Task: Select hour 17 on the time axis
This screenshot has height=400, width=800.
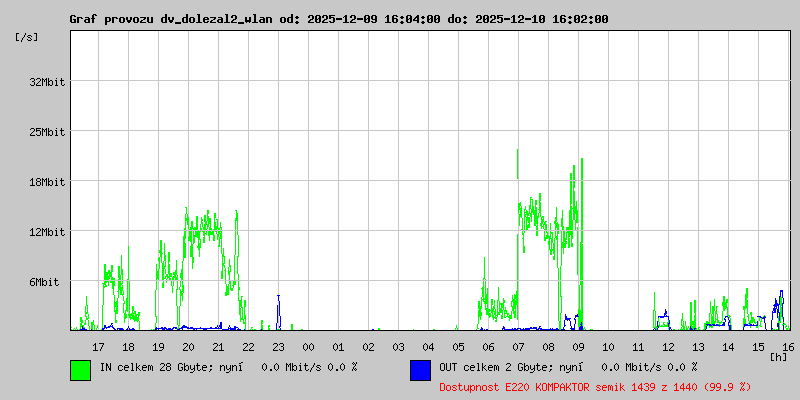Action: point(98,347)
